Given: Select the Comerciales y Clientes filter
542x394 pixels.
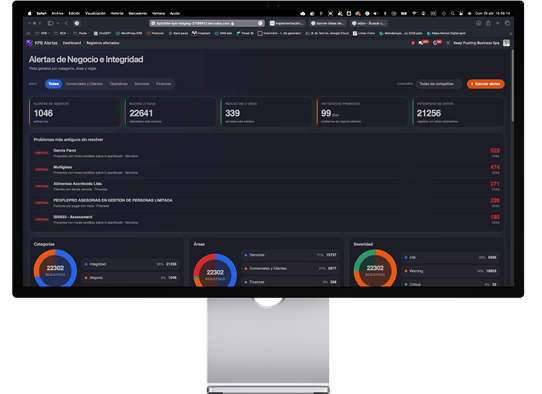Looking at the screenshot, I should pyautogui.click(x=84, y=84).
